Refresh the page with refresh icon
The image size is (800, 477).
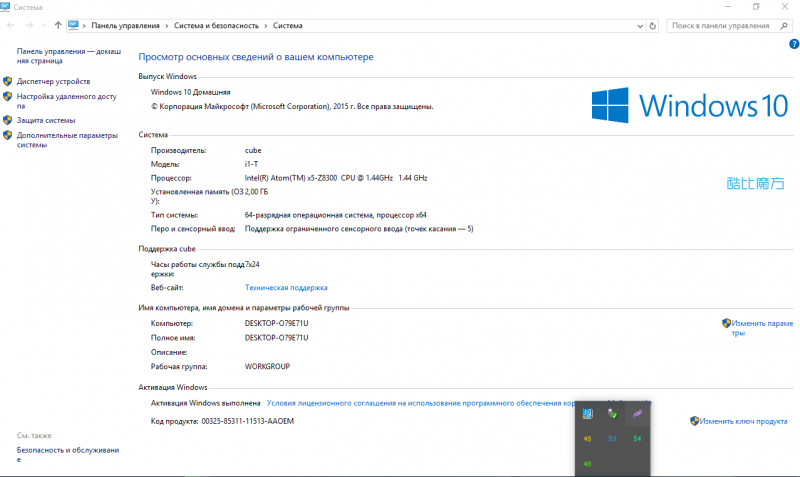pyautogui.click(x=653, y=26)
